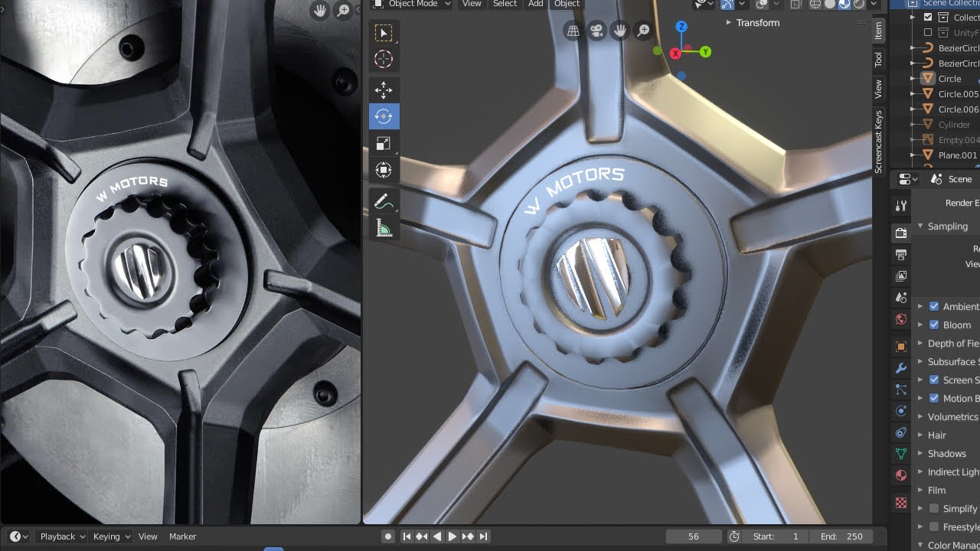Open the Physics properties tab

point(901,411)
